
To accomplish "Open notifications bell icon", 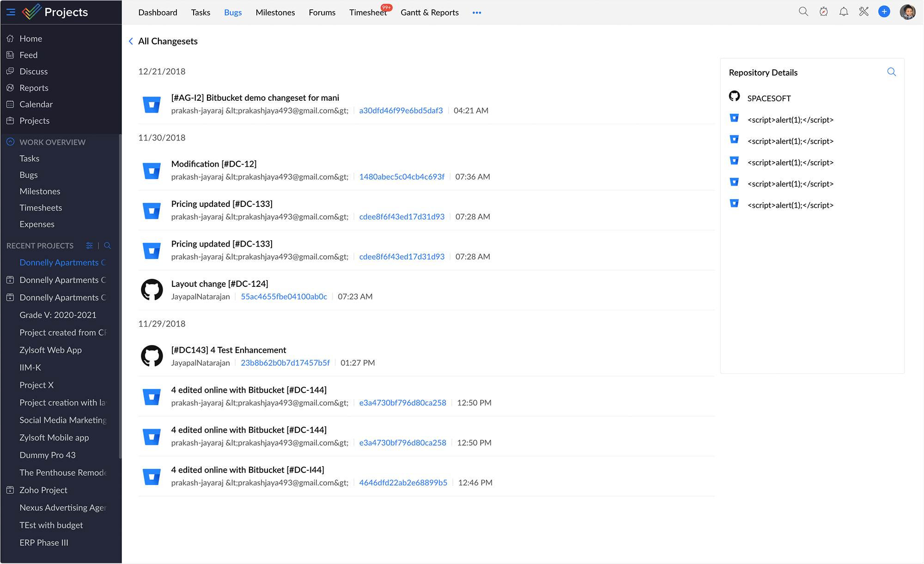I will pos(844,12).
